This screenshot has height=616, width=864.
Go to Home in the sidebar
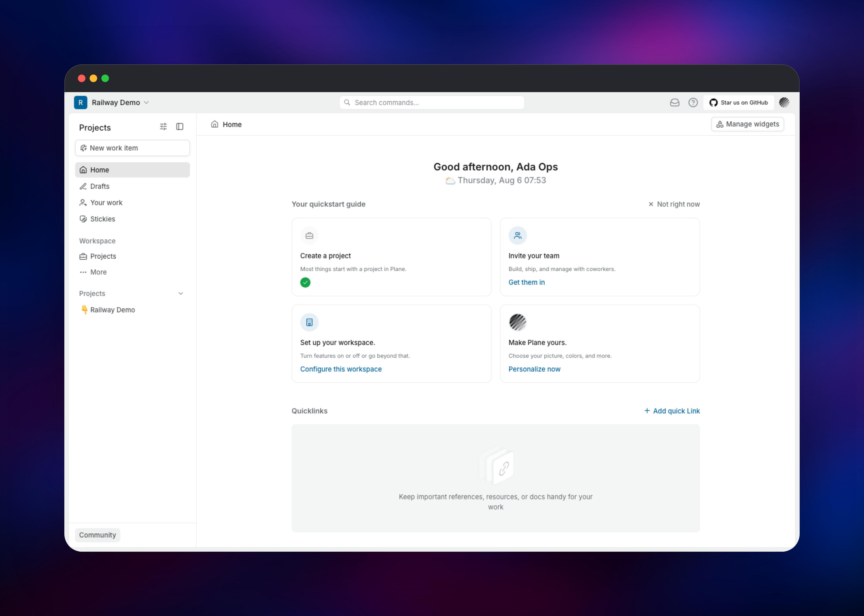(132, 170)
